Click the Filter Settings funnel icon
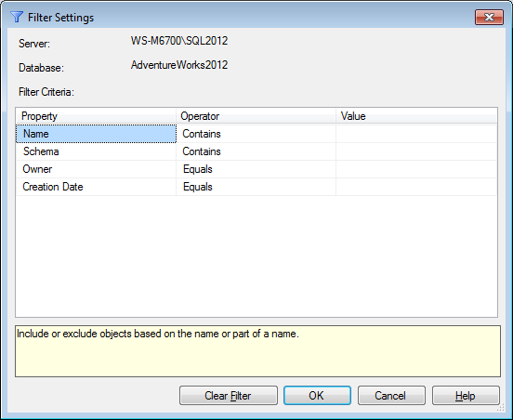Screen dimensions: 513x420 coord(17,17)
